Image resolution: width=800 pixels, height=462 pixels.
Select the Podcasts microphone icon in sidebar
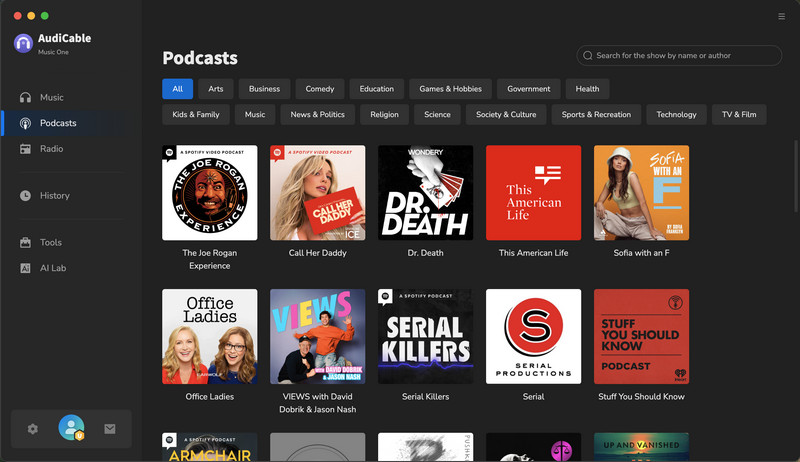[26, 123]
